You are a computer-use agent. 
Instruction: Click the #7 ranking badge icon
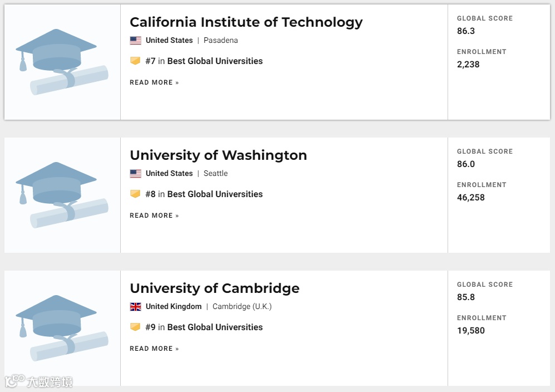pos(135,61)
